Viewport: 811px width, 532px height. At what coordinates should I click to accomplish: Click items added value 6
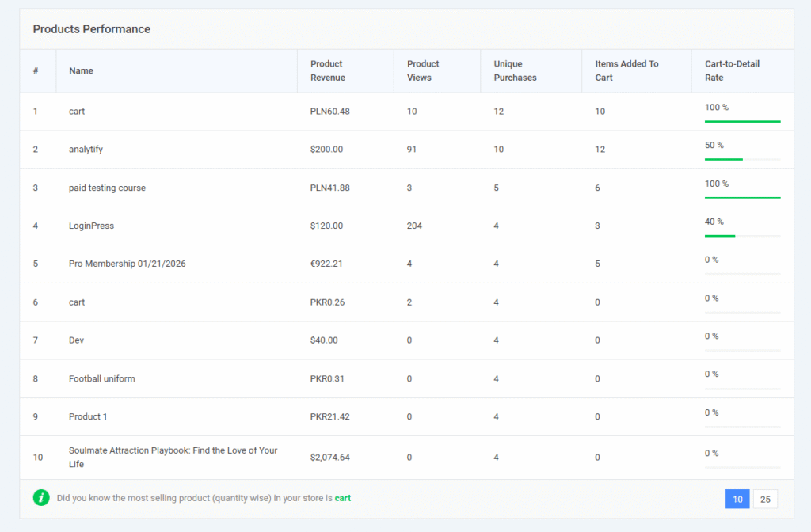[x=597, y=188]
